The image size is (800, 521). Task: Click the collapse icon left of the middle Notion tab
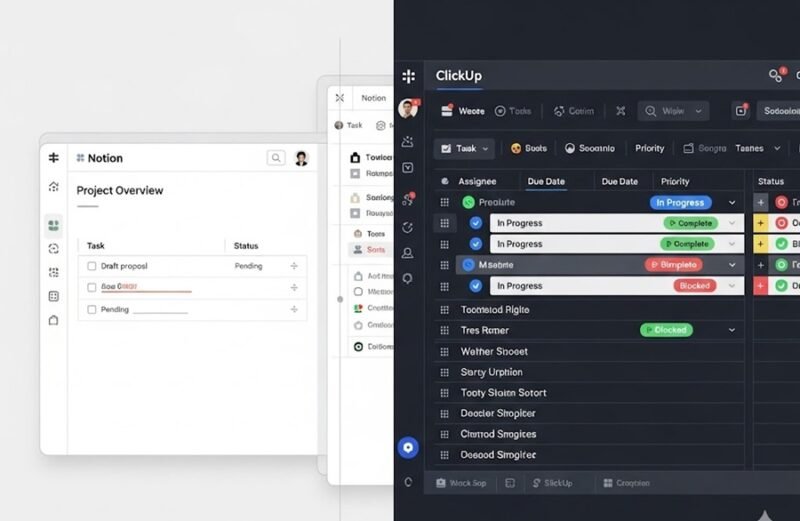340,97
